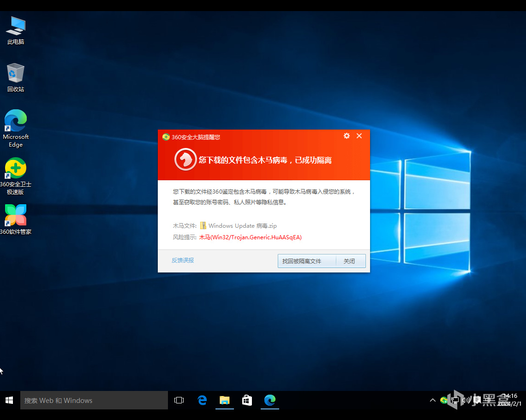Open Task View on the taskbar

179,400
